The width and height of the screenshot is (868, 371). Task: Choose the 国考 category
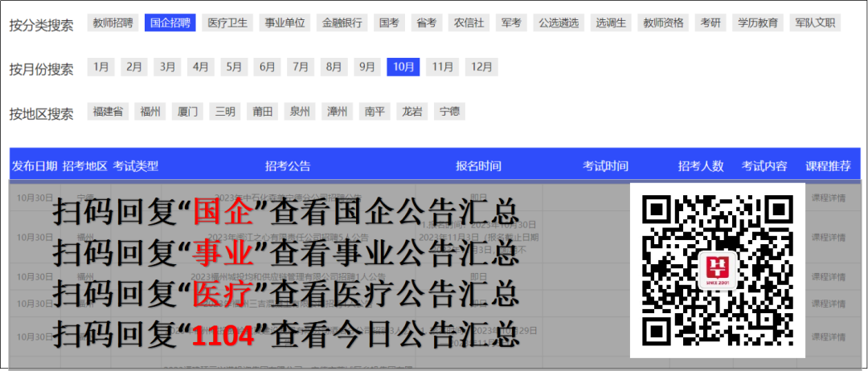coord(389,22)
